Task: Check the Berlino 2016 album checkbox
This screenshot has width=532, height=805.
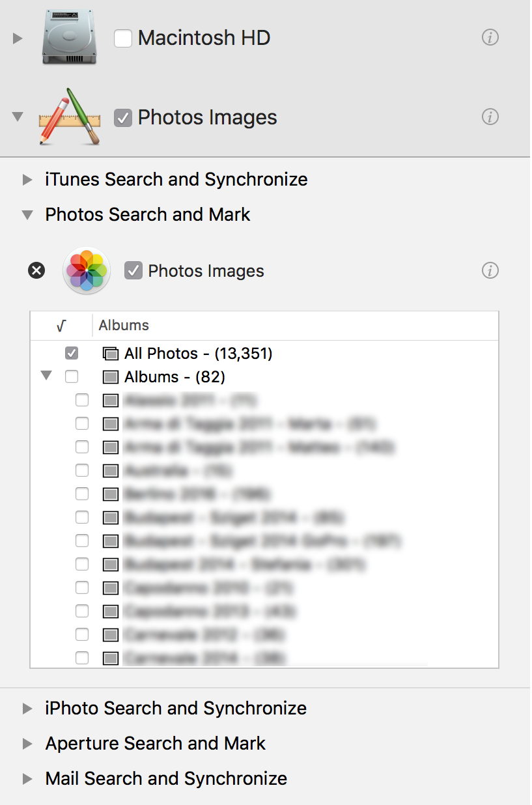Action: [x=82, y=494]
